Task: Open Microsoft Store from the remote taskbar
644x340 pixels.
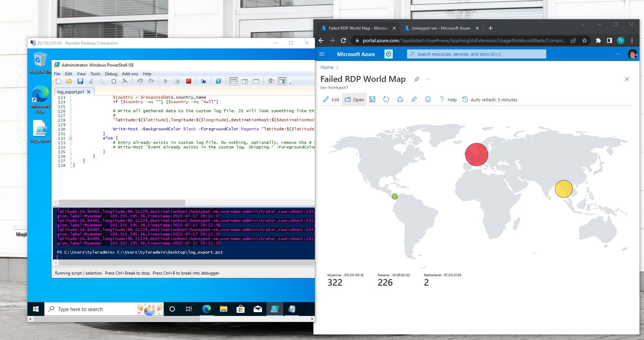Action: pyautogui.click(x=240, y=309)
